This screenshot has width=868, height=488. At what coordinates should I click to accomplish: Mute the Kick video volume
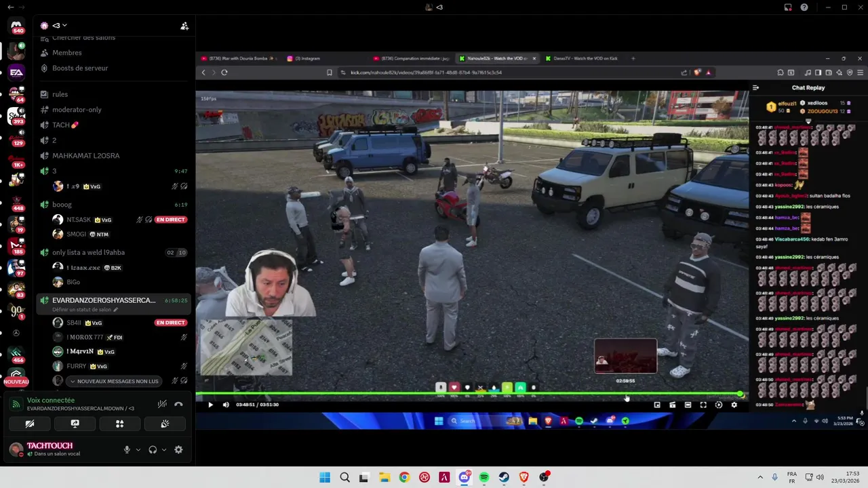tap(226, 405)
